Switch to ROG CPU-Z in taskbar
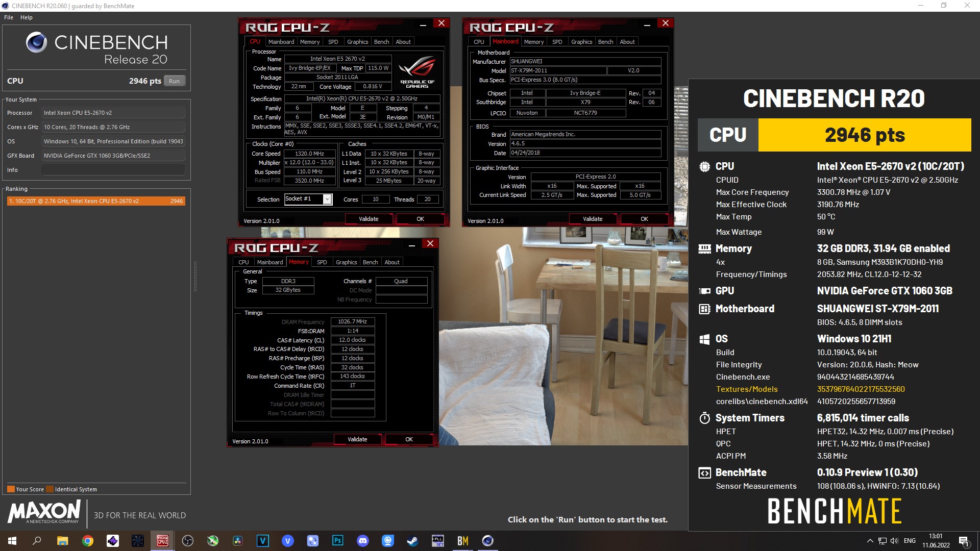The image size is (980, 551). (163, 541)
